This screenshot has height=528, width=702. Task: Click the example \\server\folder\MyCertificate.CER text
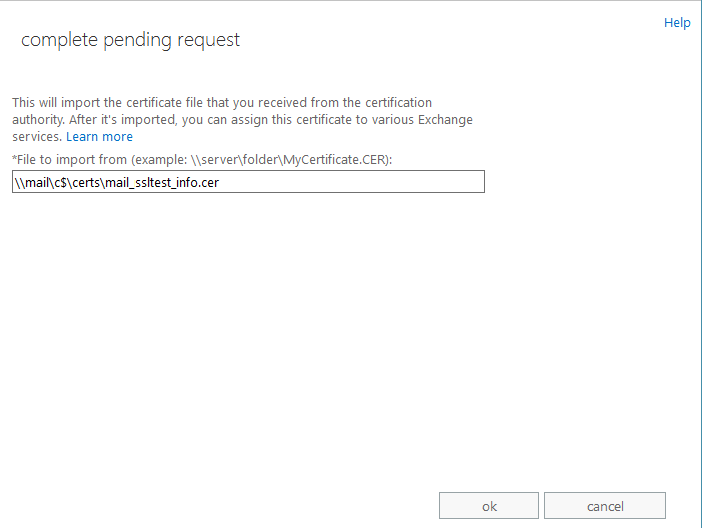coord(287,159)
